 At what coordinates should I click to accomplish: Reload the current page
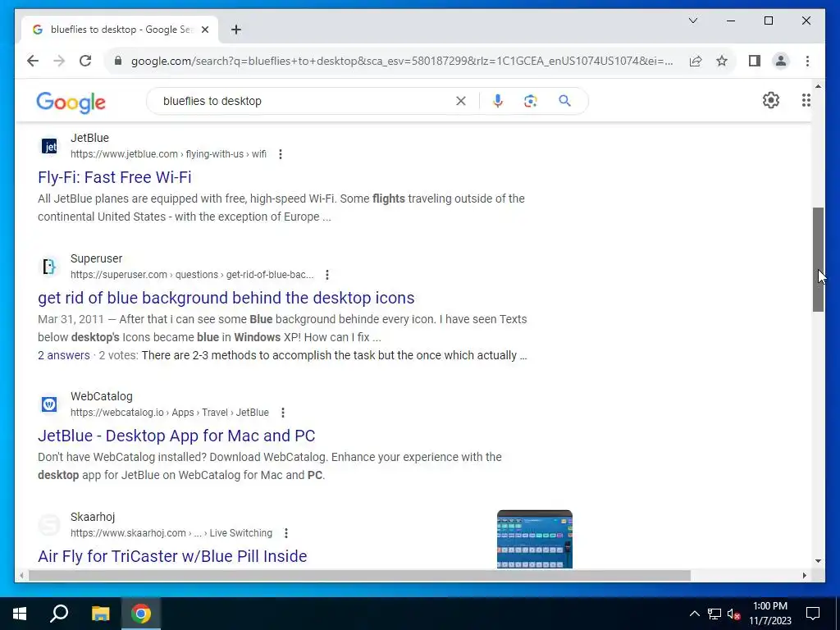coord(85,61)
